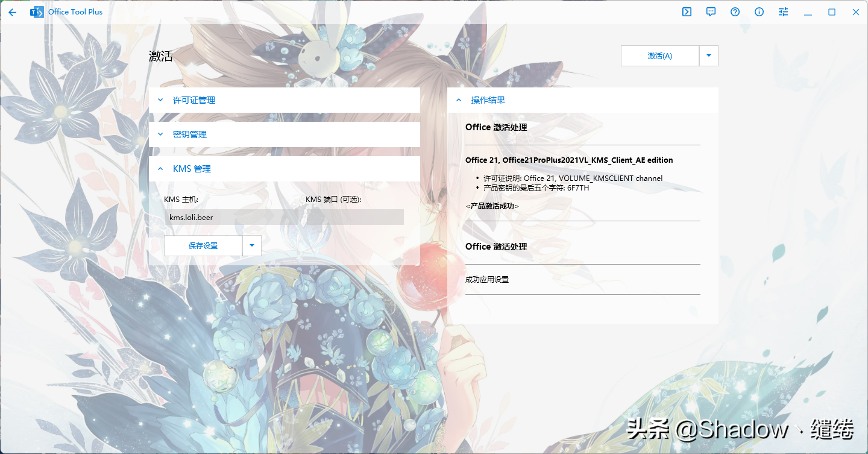This screenshot has height=454, width=868.
Task: Click the KMS 端口 input field
Action: [x=355, y=217]
